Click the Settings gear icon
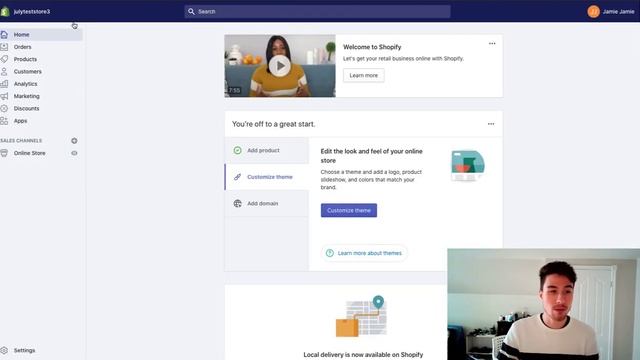The width and height of the screenshot is (640, 360). tap(4, 350)
